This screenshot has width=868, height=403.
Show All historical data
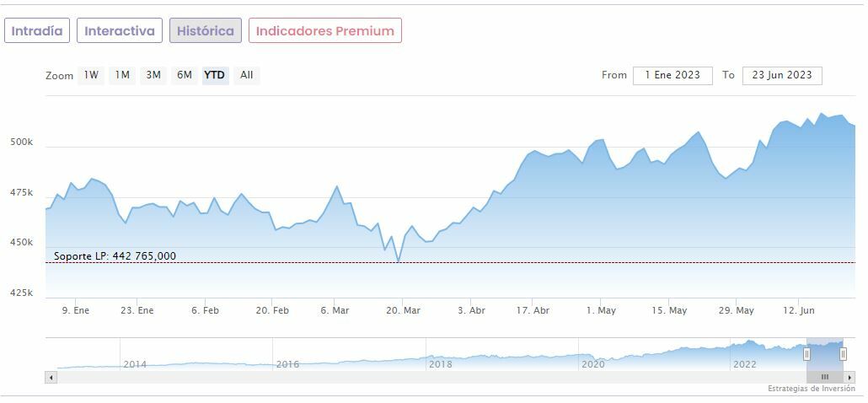pos(246,75)
